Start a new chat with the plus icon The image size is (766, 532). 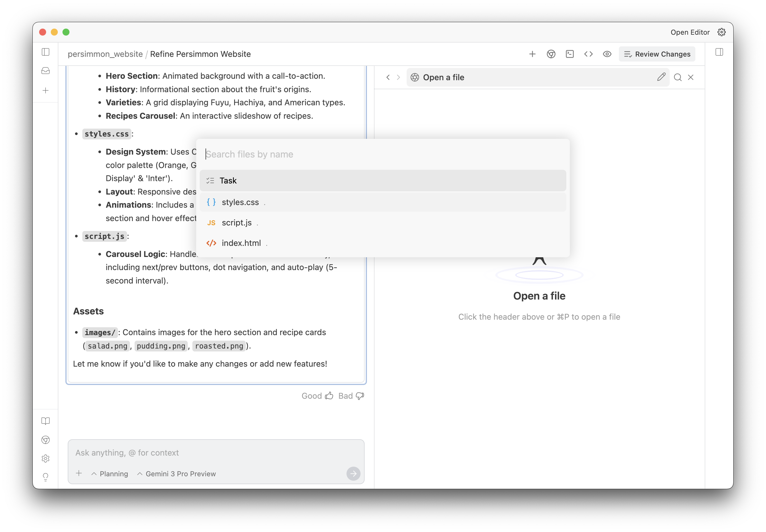[45, 90]
